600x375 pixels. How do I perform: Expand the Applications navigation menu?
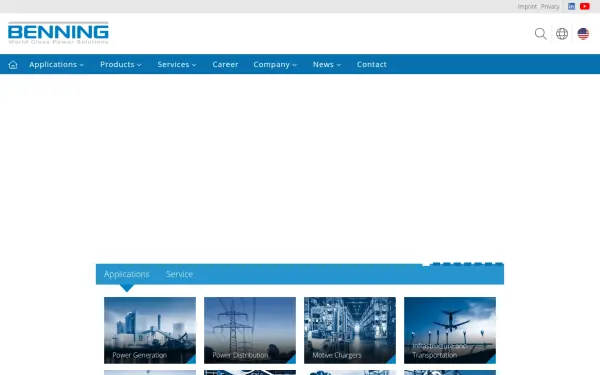pos(56,64)
